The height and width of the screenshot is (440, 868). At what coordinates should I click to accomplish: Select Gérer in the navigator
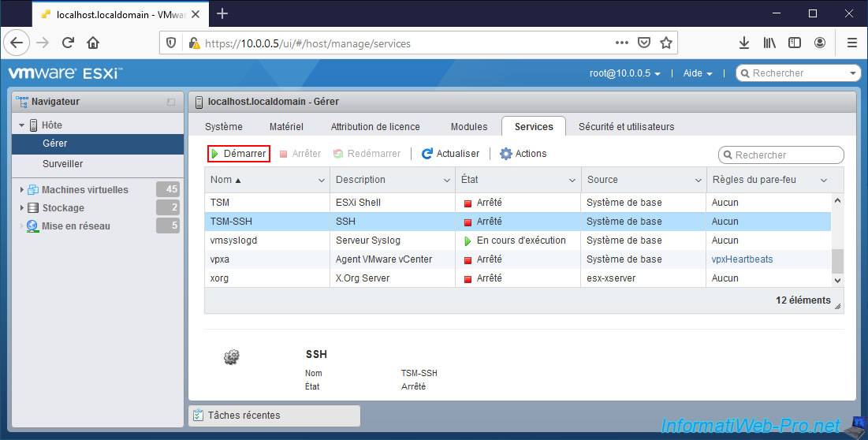(98, 144)
